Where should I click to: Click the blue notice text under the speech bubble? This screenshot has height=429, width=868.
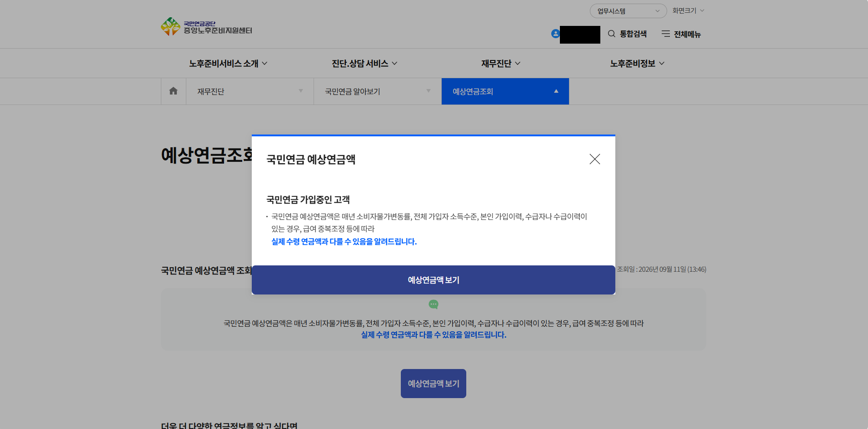tap(434, 335)
